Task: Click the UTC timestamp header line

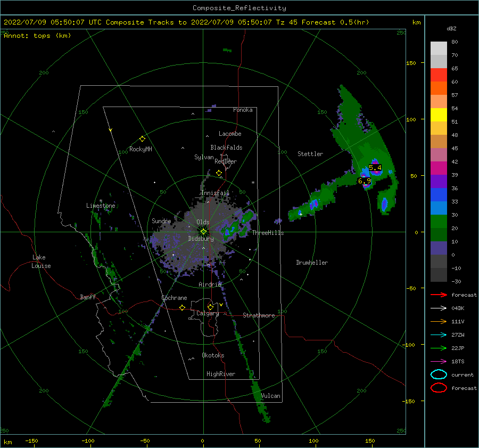Action: point(186,22)
